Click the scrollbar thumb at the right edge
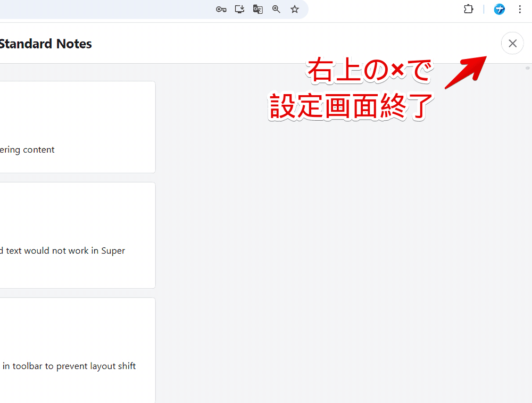The width and height of the screenshot is (532, 403). tap(528, 68)
